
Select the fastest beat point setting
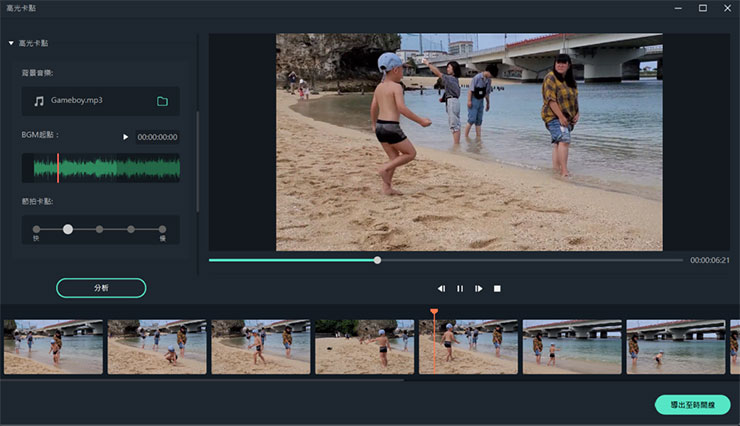pyautogui.click(x=37, y=229)
